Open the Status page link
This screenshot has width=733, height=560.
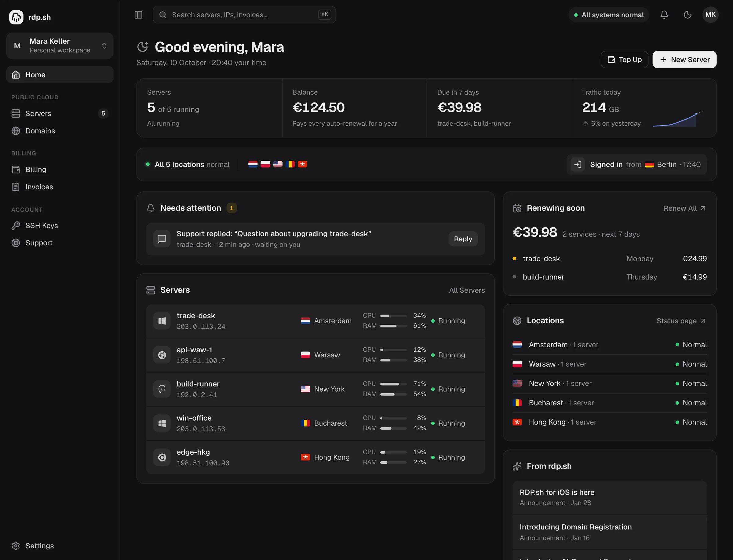pos(681,321)
